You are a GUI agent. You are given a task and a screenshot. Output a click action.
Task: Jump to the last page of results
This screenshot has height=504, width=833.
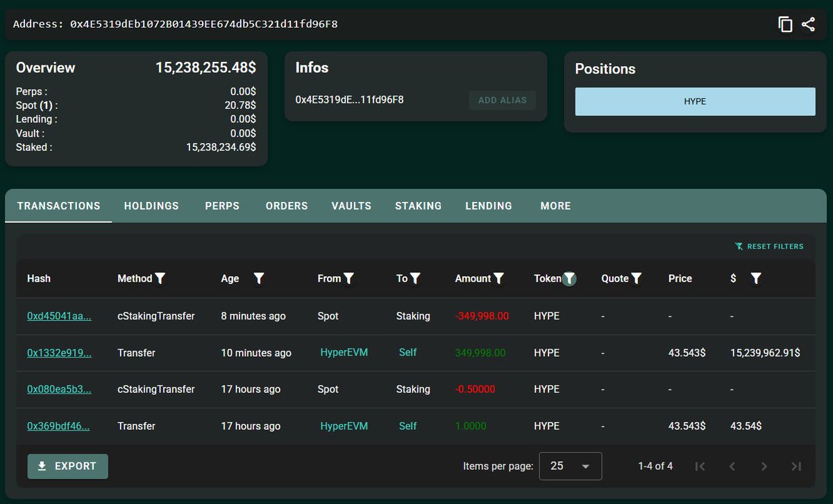796,467
